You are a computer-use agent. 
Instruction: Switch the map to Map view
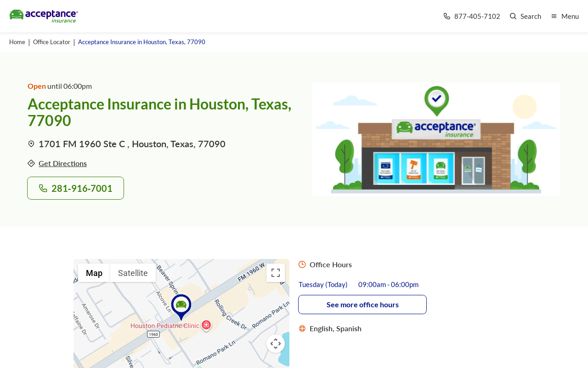pyautogui.click(x=94, y=273)
